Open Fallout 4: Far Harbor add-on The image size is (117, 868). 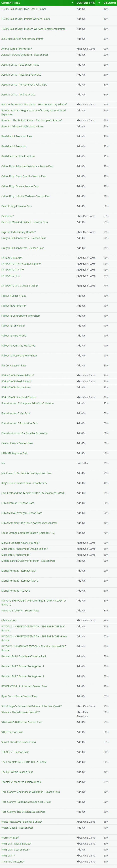tap(13, 325)
